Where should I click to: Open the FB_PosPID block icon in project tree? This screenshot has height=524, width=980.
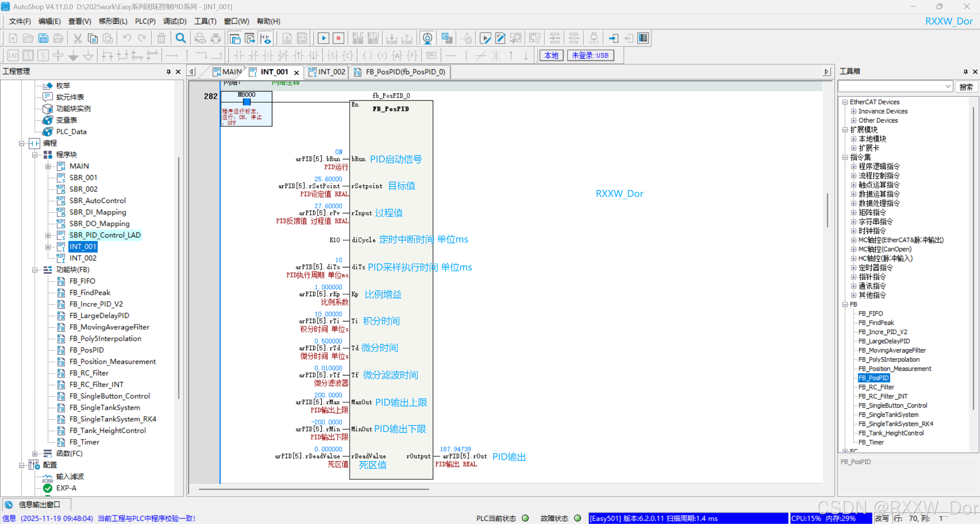[61, 350]
